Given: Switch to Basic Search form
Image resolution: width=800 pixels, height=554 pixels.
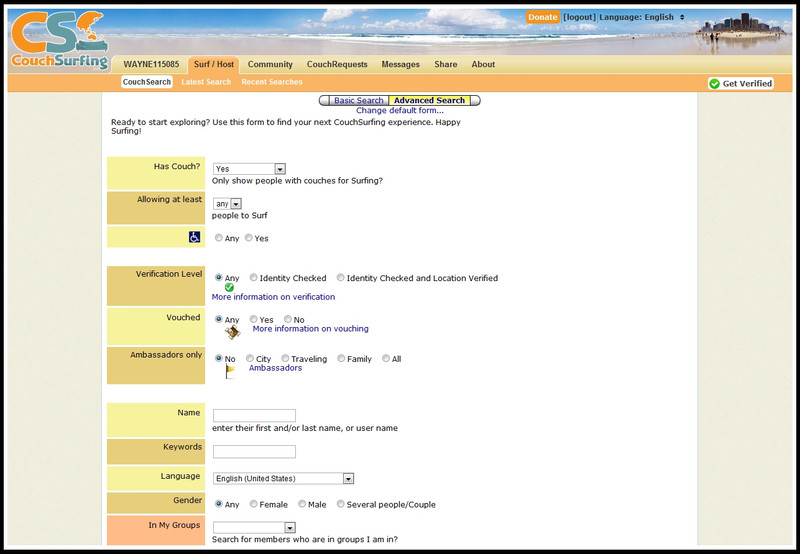Looking at the screenshot, I should click(x=358, y=100).
